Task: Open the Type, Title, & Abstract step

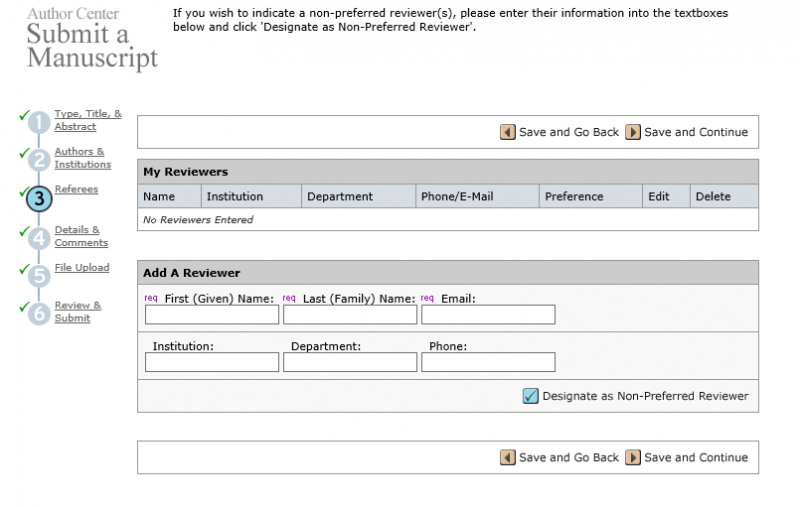Action: [88, 120]
